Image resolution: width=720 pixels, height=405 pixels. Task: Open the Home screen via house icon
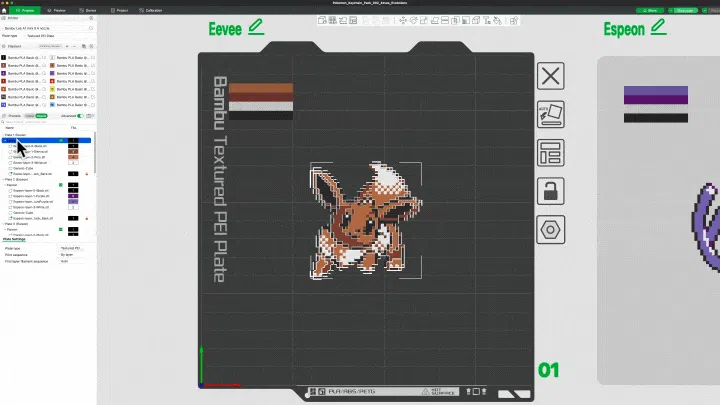coord(4,10)
